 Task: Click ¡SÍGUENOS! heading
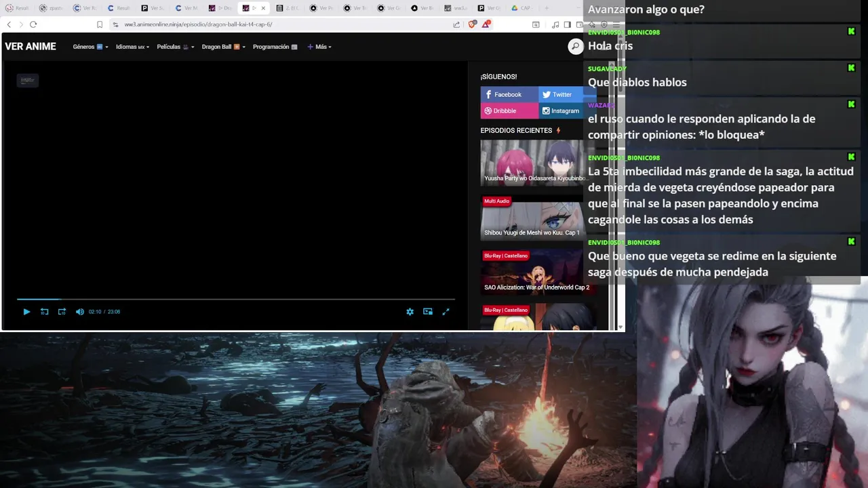point(498,77)
